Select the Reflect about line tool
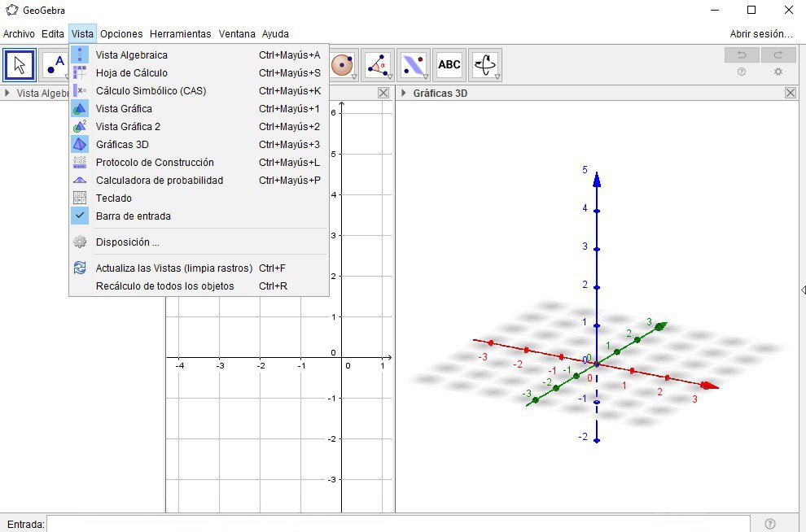The image size is (806, 532). (x=414, y=65)
